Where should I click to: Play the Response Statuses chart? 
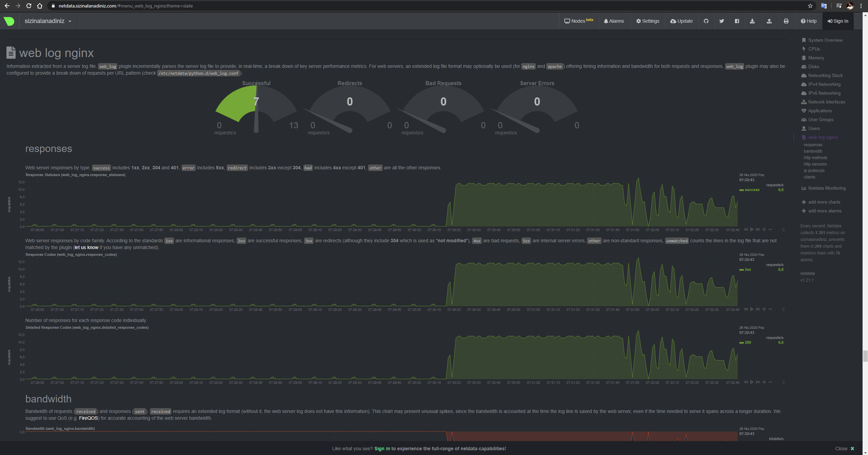tap(752, 230)
